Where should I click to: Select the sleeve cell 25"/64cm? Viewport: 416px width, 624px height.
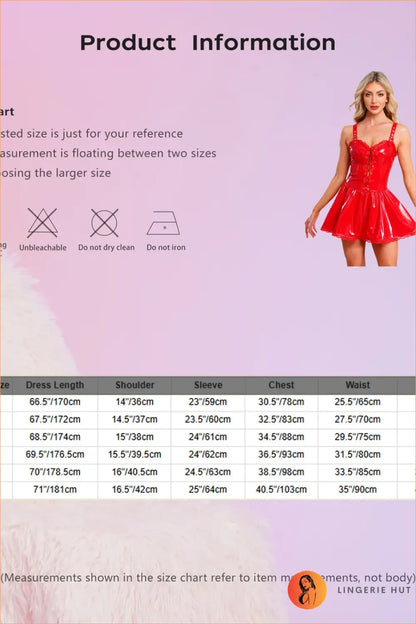[x=208, y=489]
